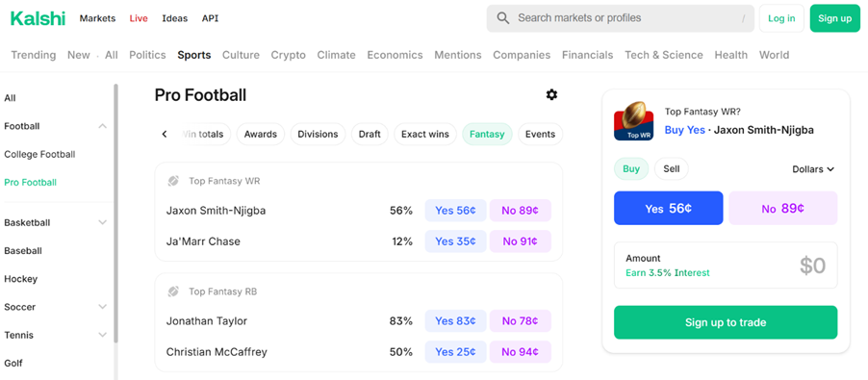Select the Sports category tab
868x380 pixels.
(x=193, y=55)
